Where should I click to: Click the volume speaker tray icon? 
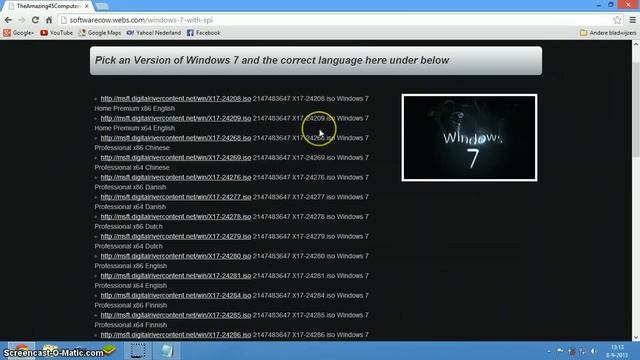pos(594,351)
